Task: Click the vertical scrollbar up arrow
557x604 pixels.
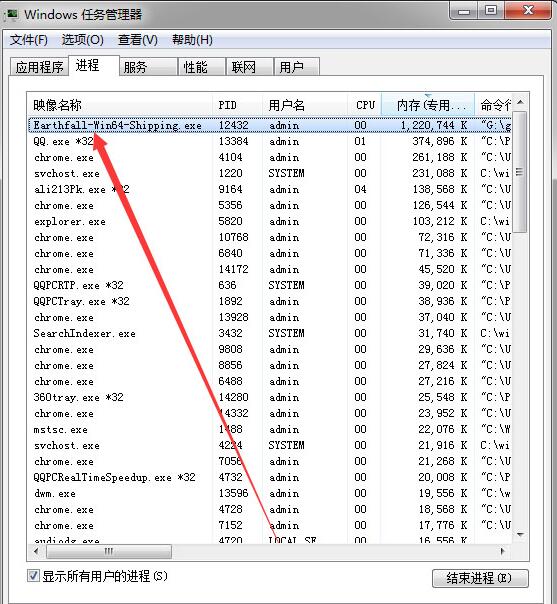Action: click(520, 102)
